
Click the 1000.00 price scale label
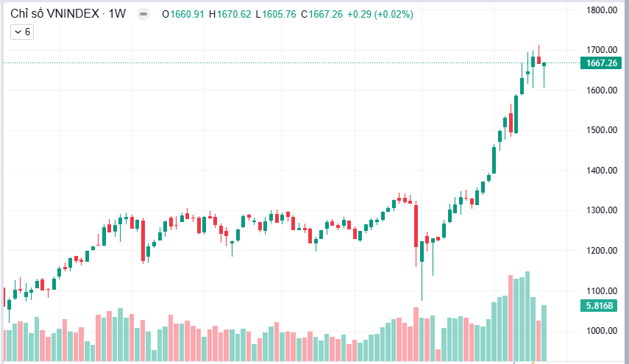click(602, 331)
